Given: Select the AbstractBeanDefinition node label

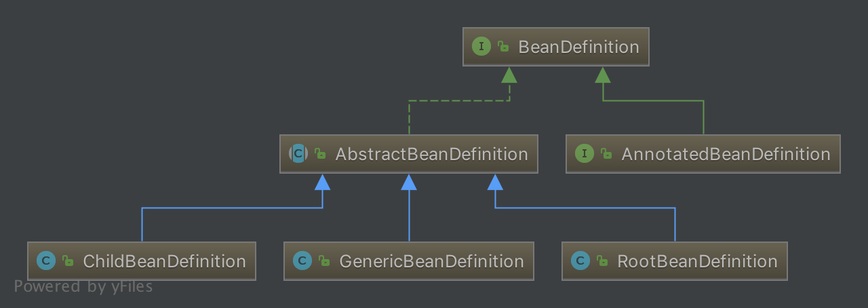Looking at the screenshot, I should point(431,154).
